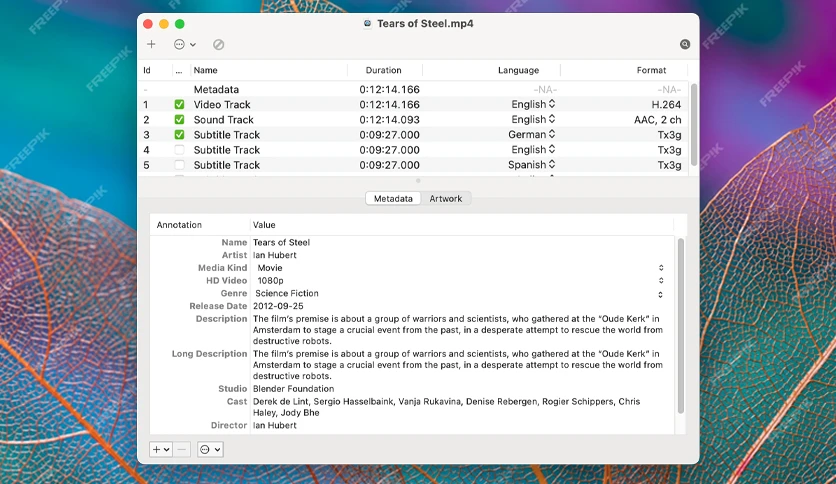
Task: Open the Spanish language selector on track 5
Action: pos(532,165)
